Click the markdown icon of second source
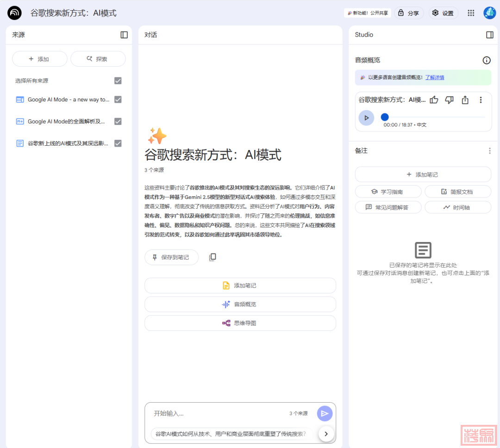 [20, 121]
